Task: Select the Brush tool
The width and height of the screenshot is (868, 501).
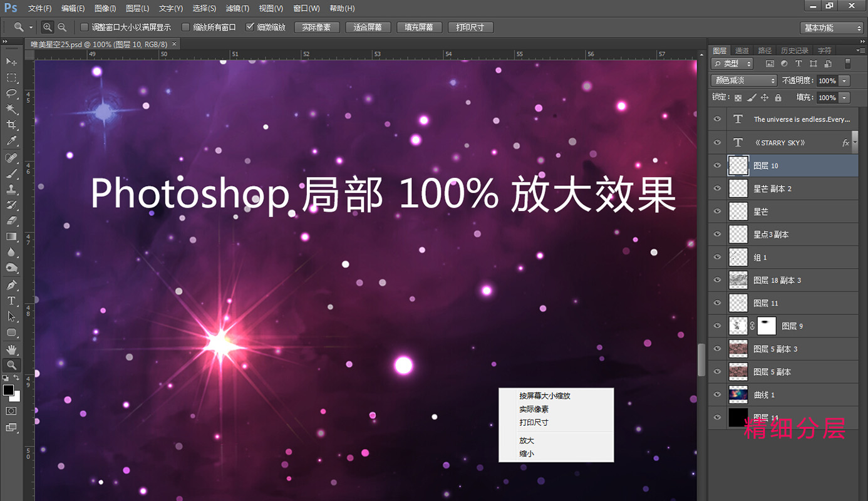Action: tap(11, 173)
